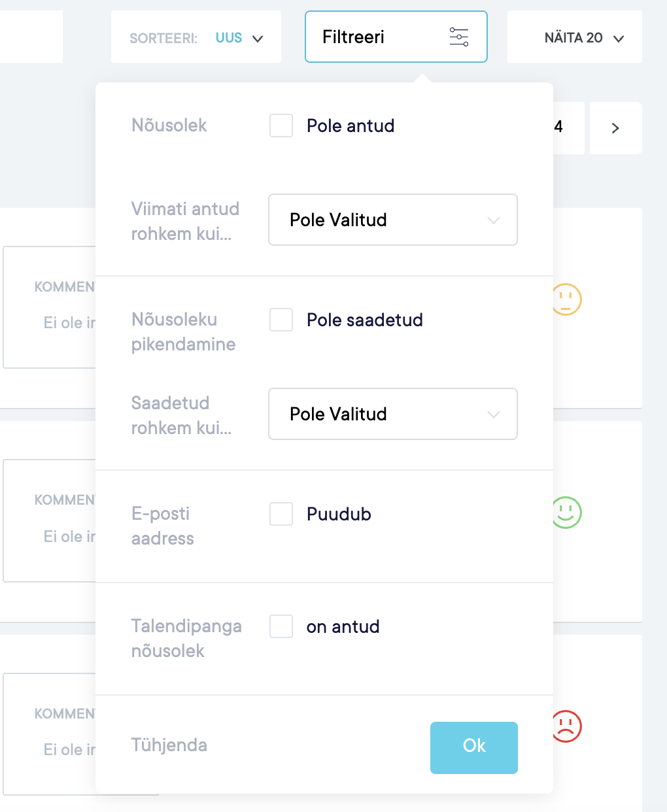This screenshot has height=812, width=667.
Task: Click the first Kommentaar comment box
Action: 50,307
